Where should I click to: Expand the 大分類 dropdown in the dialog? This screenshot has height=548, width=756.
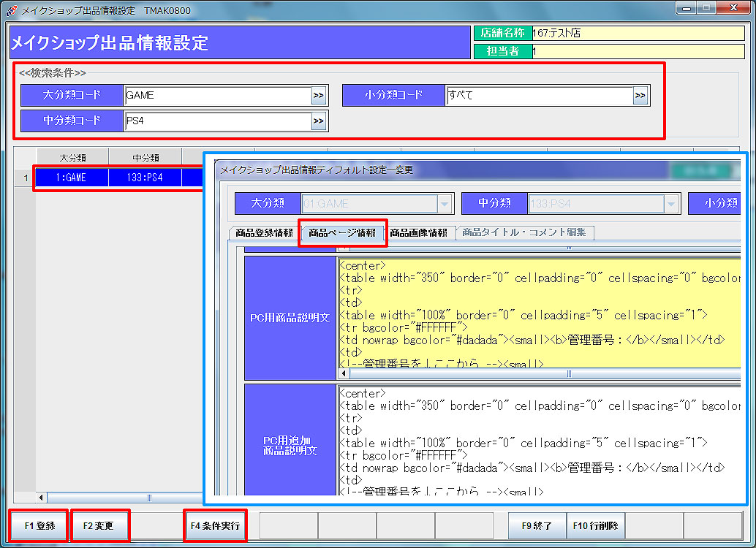tap(444, 204)
